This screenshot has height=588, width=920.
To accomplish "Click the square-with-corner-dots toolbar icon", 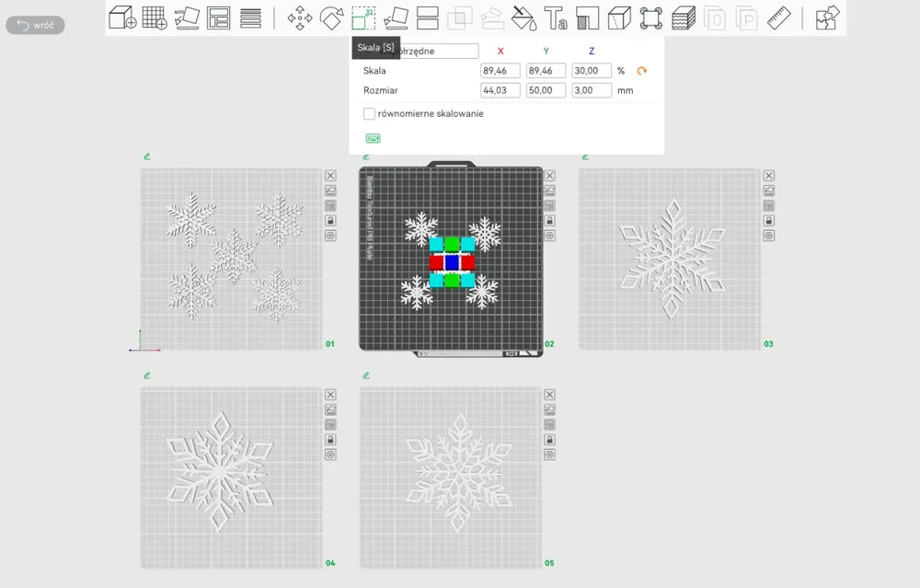I will click(651, 17).
